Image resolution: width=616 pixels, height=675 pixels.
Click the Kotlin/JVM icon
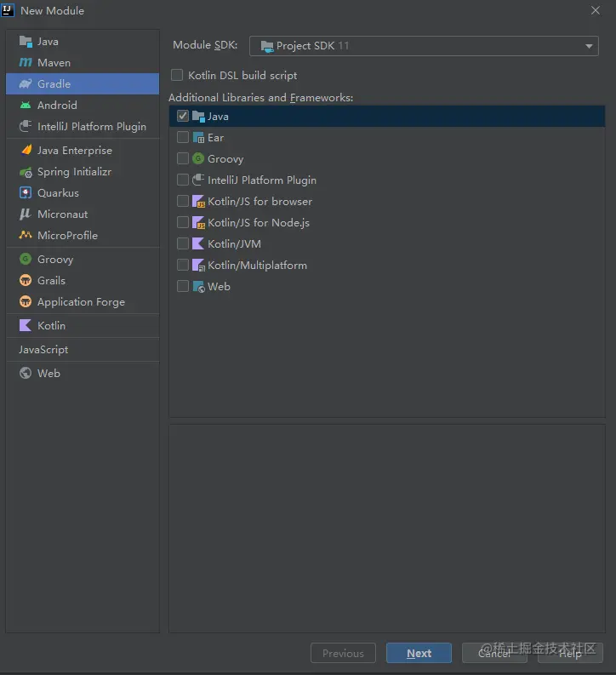click(x=198, y=243)
